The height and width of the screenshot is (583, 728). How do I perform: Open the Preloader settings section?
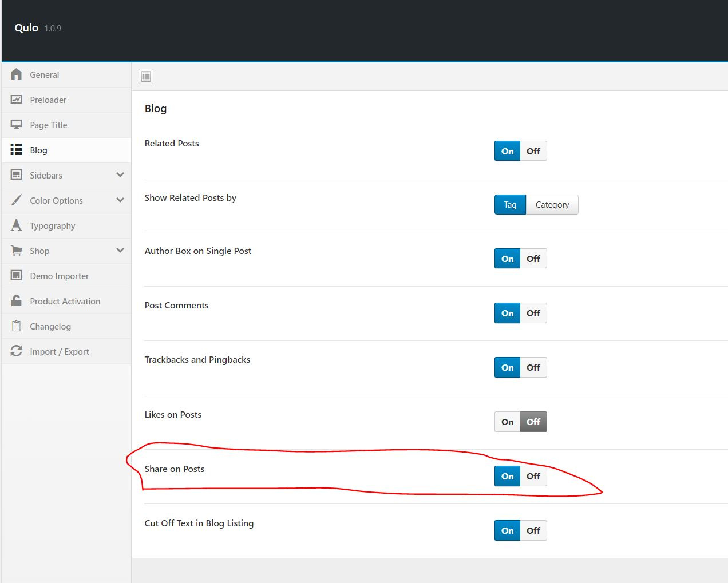point(66,100)
